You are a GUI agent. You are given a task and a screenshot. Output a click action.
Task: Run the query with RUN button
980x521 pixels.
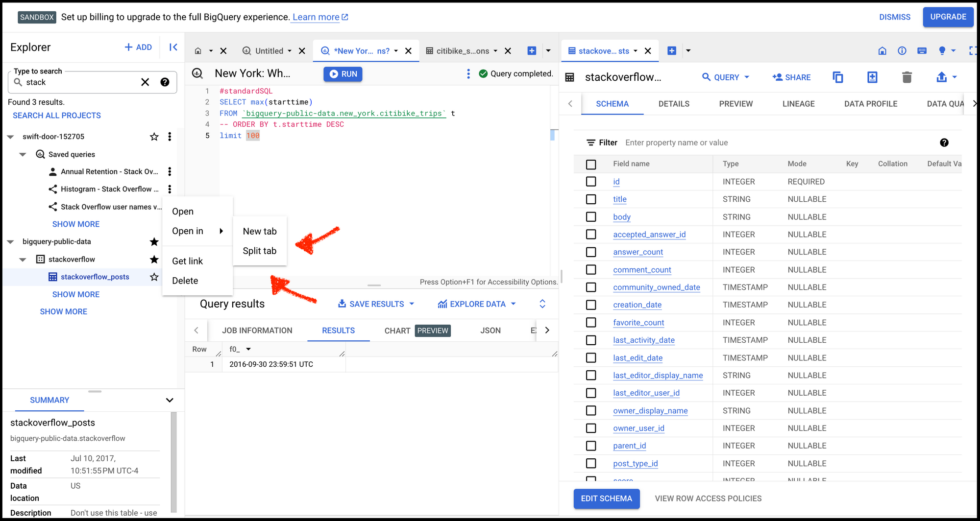(x=343, y=74)
